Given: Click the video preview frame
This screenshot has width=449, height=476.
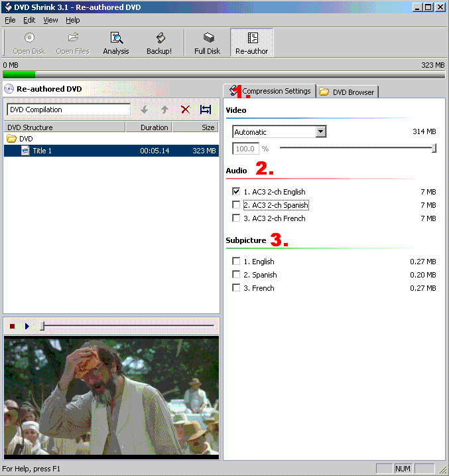Looking at the screenshot, I should click(111, 397).
